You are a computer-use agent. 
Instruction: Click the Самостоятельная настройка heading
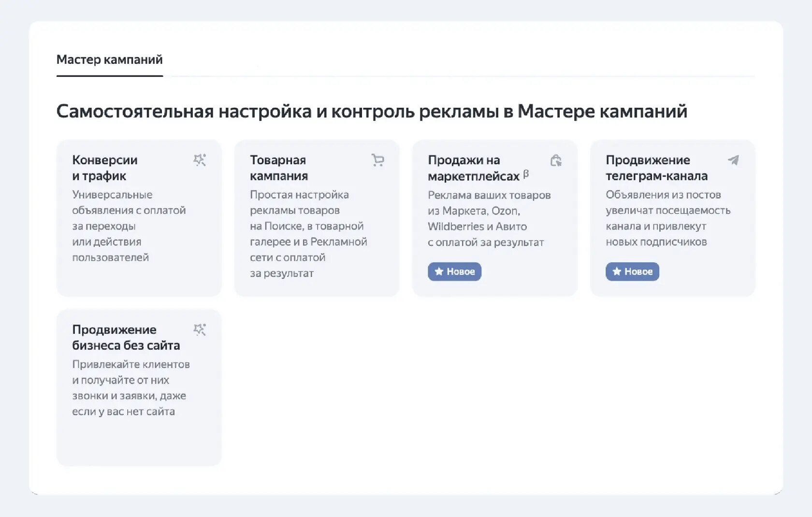point(372,112)
